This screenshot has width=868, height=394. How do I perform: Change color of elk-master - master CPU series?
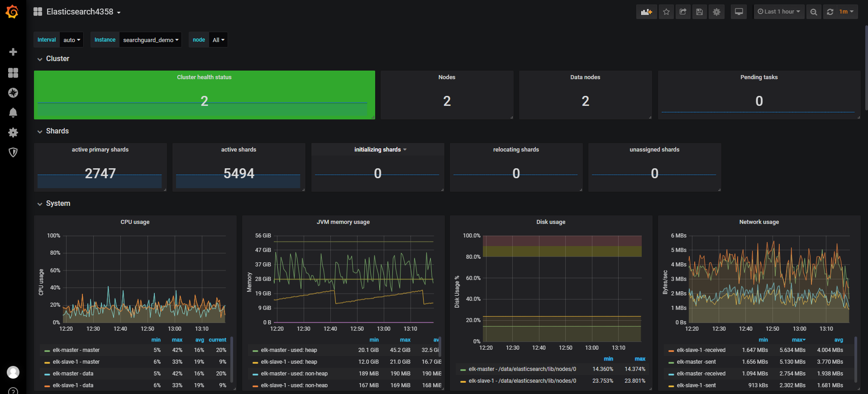point(47,351)
